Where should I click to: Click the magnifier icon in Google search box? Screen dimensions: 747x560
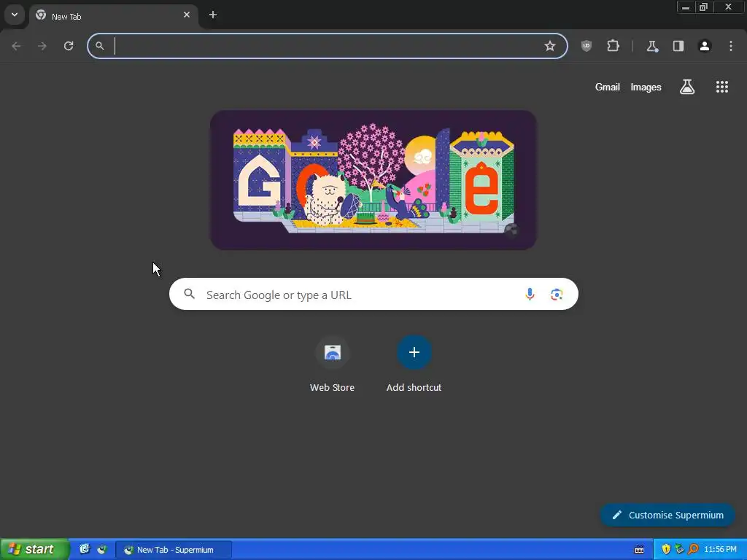click(189, 295)
